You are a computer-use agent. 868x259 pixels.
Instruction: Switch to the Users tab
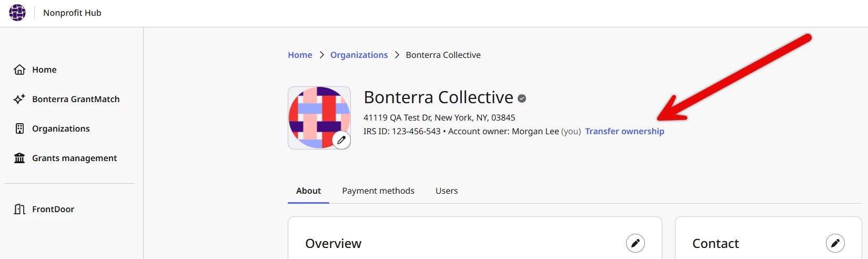pos(447,191)
